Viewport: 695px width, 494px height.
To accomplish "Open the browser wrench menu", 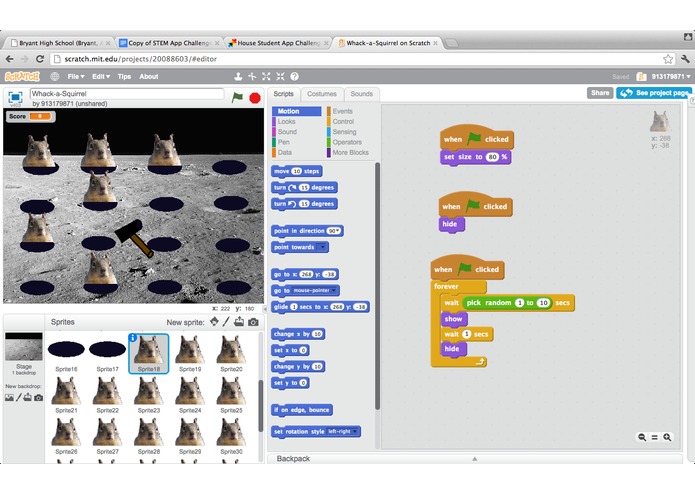I will point(685,59).
